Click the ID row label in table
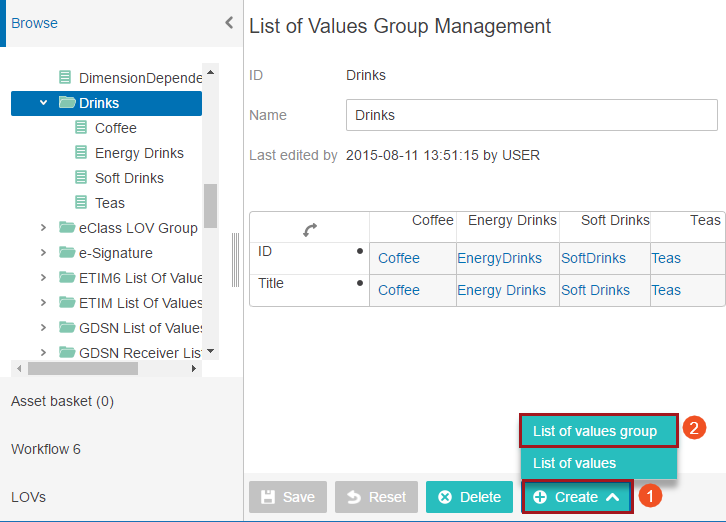Screen dimensions: 726x522 click(265, 251)
